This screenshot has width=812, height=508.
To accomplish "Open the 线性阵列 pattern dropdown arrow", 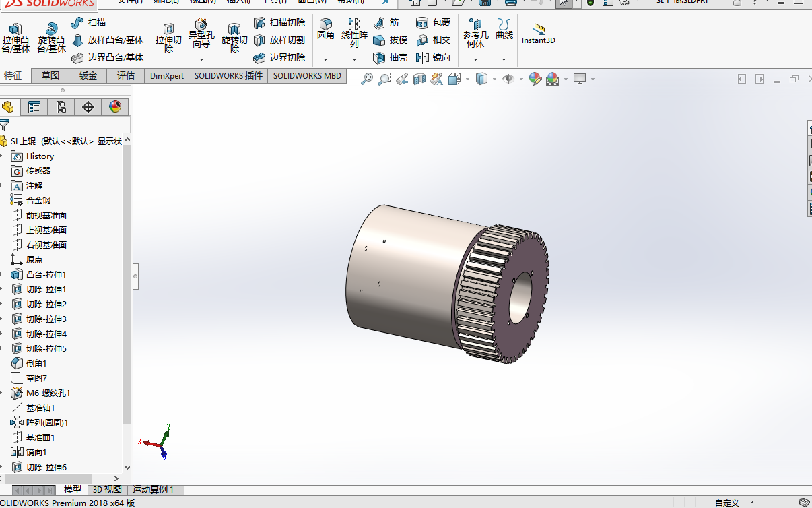I will [354, 59].
